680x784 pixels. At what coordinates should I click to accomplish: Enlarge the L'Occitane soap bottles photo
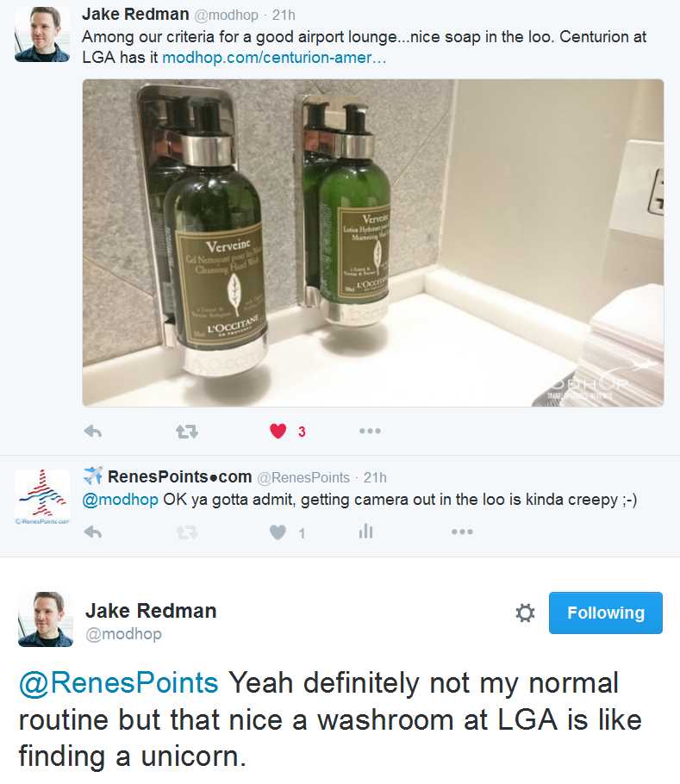coord(373,243)
